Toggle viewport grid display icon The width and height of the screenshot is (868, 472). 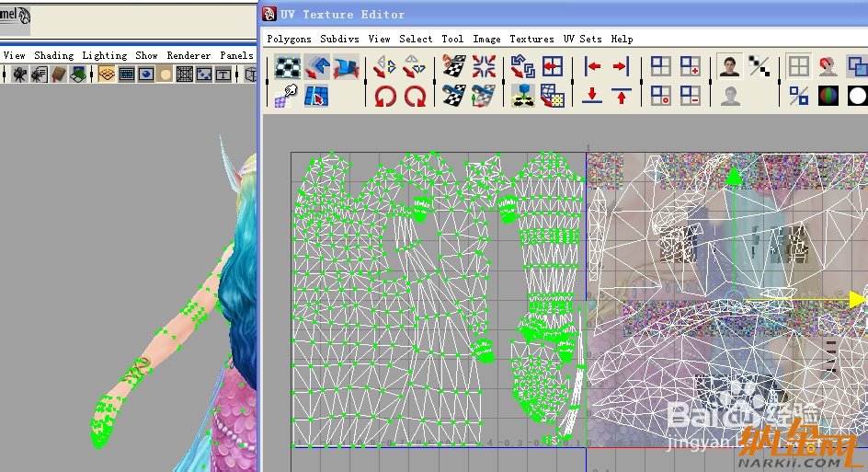107,75
